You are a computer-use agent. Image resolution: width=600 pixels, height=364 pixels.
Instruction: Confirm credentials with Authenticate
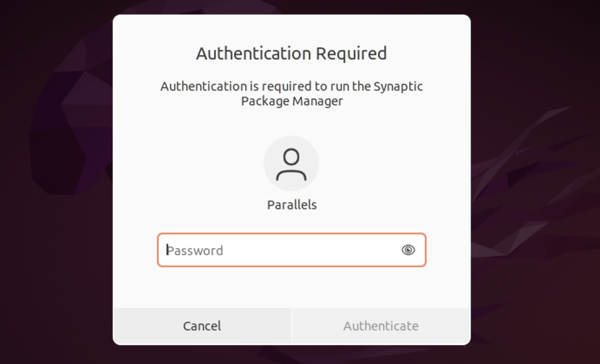point(381,325)
